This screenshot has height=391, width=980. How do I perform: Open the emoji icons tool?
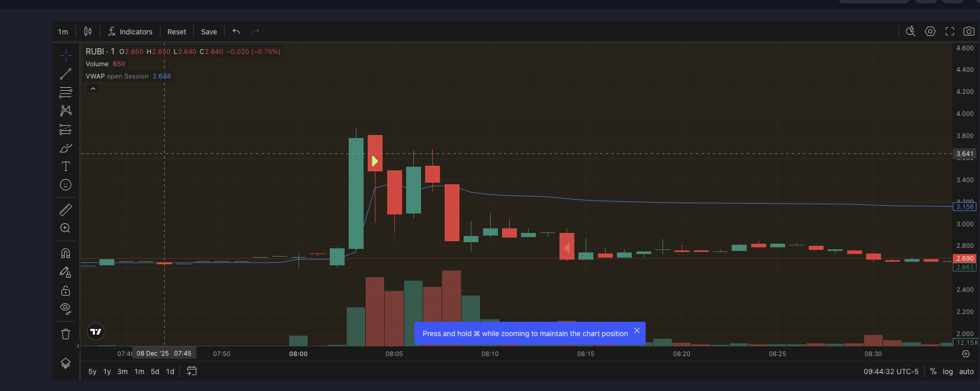click(66, 185)
